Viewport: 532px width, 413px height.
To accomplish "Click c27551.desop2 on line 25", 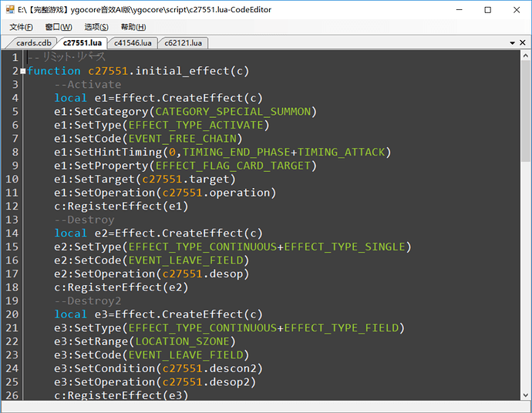I will [206, 382].
